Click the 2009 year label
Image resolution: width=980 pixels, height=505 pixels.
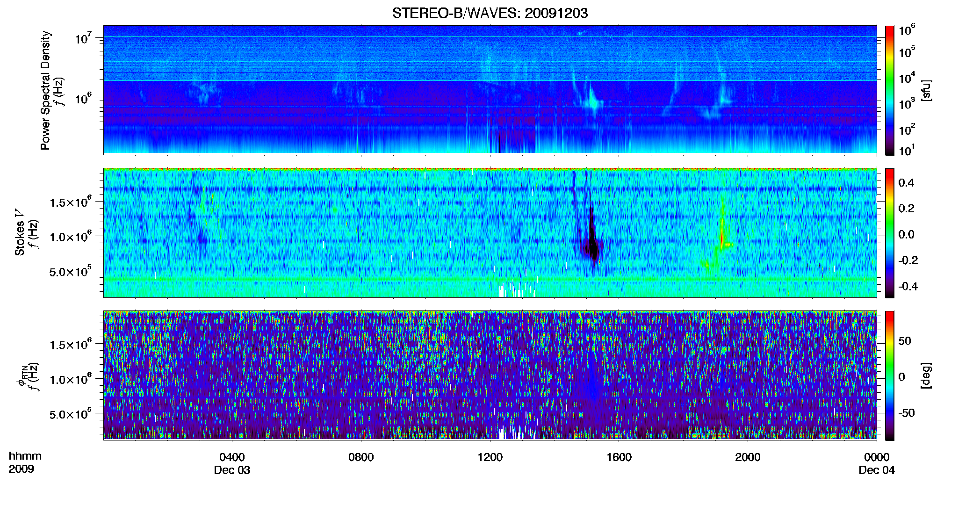[22, 469]
